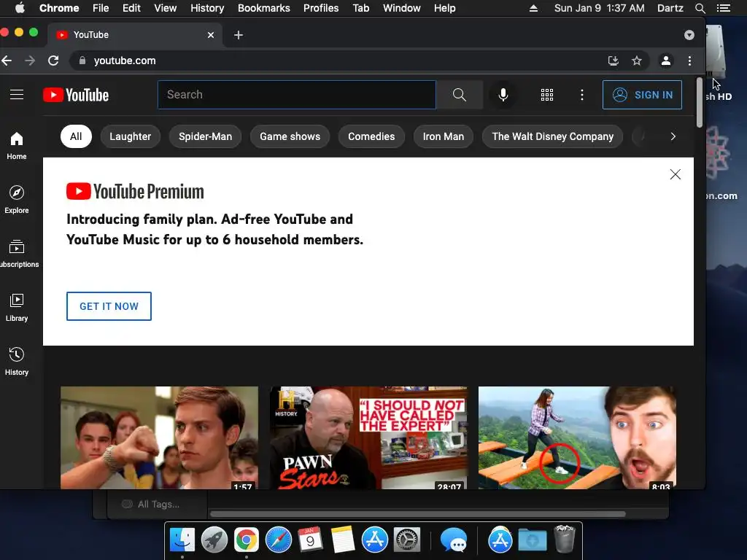Image resolution: width=747 pixels, height=560 pixels.
Task: Click the GET IT NOW button
Action: pyautogui.click(x=109, y=306)
